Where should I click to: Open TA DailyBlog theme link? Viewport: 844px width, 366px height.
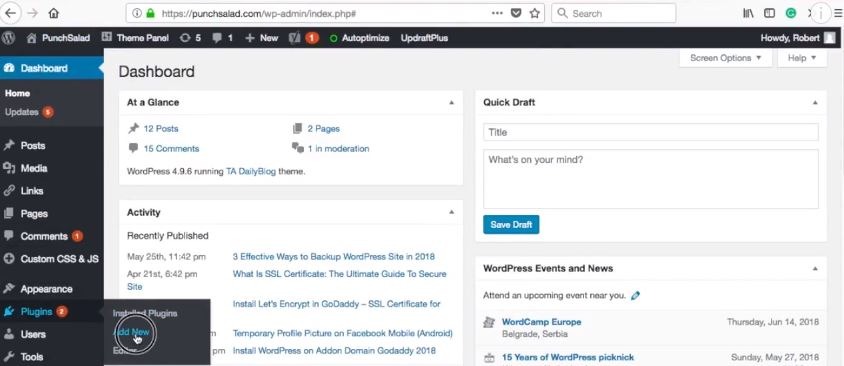[251, 172]
